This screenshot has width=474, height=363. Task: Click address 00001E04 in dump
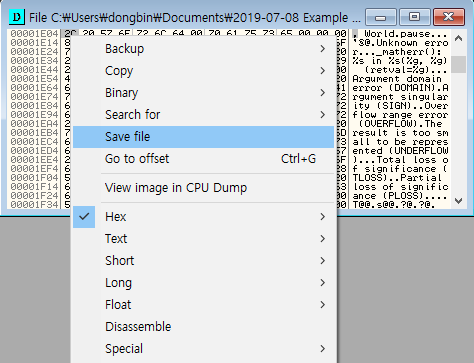click(x=34, y=34)
